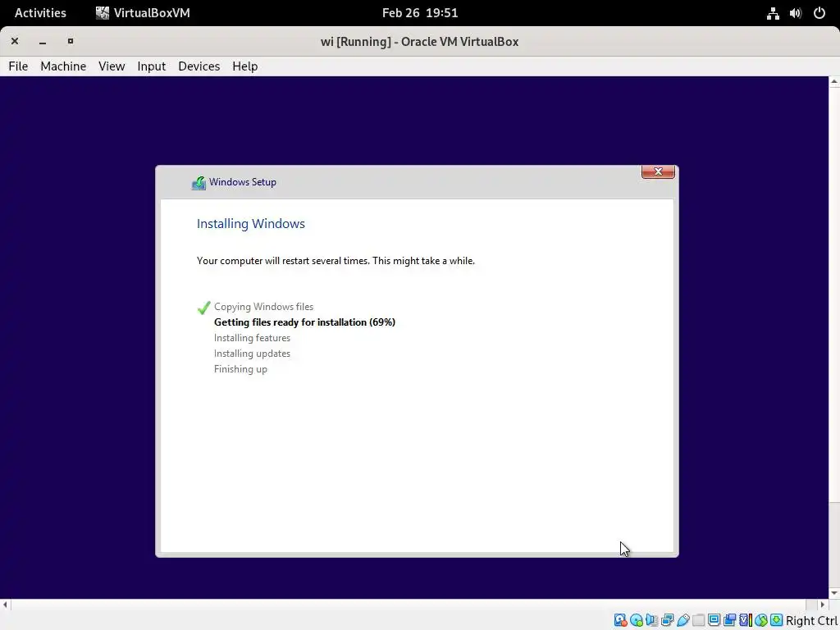
Task: Click the CPU virtualization status icon
Action: 745,620
